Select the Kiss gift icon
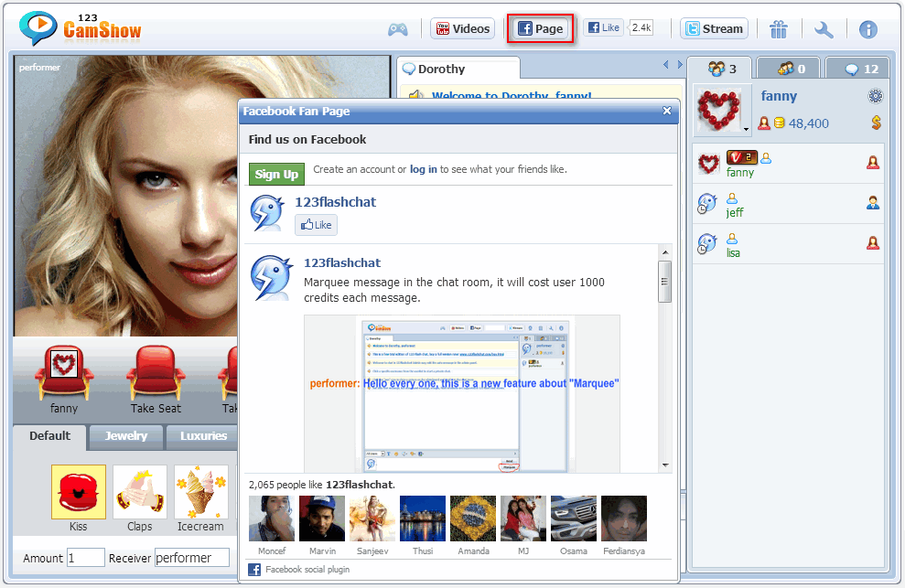The width and height of the screenshot is (905, 588). pyautogui.click(x=79, y=492)
